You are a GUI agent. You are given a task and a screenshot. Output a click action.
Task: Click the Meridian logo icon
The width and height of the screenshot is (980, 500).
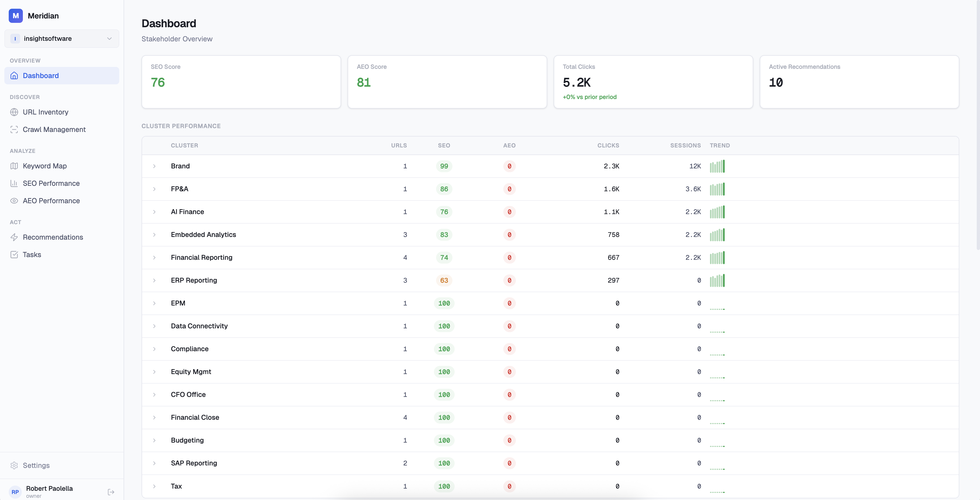tap(16, 16)
